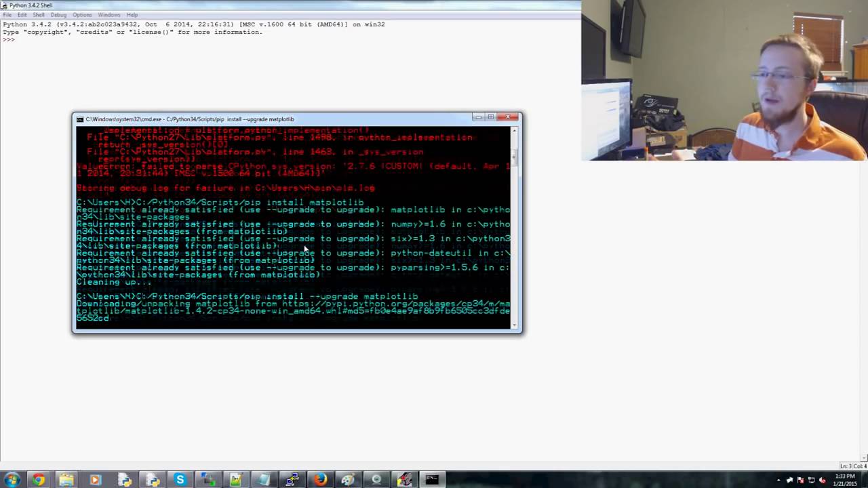This screenshot has height=488, width=868.
Task: Click the Python Shell prompt line
Action: pos(8,39)
